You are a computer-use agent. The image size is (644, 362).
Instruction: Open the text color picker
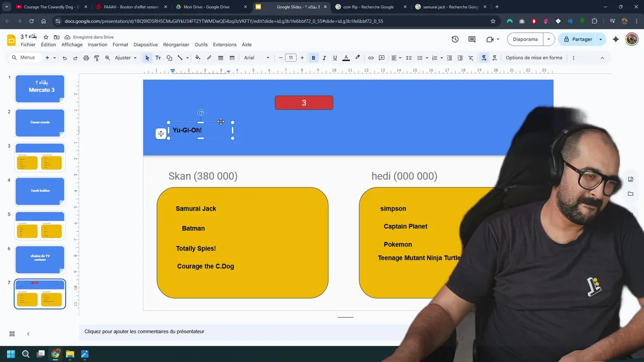[346, 58]
